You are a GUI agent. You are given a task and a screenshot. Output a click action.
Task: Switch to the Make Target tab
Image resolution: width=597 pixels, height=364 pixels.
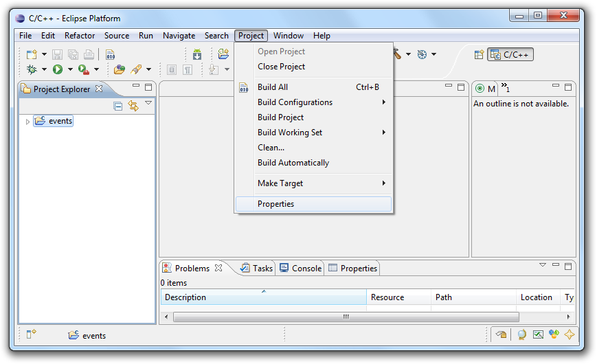tap(486, 89)
